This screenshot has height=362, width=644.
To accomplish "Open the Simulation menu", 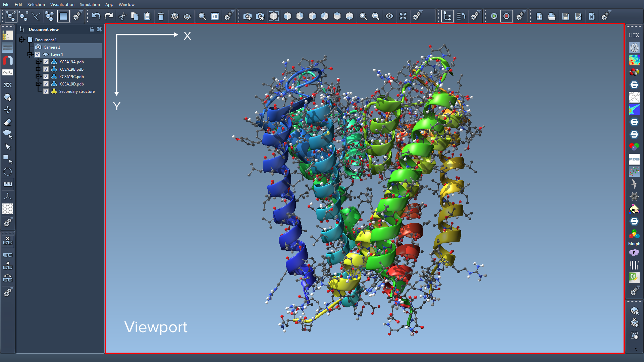I will (x=90, y=4).
